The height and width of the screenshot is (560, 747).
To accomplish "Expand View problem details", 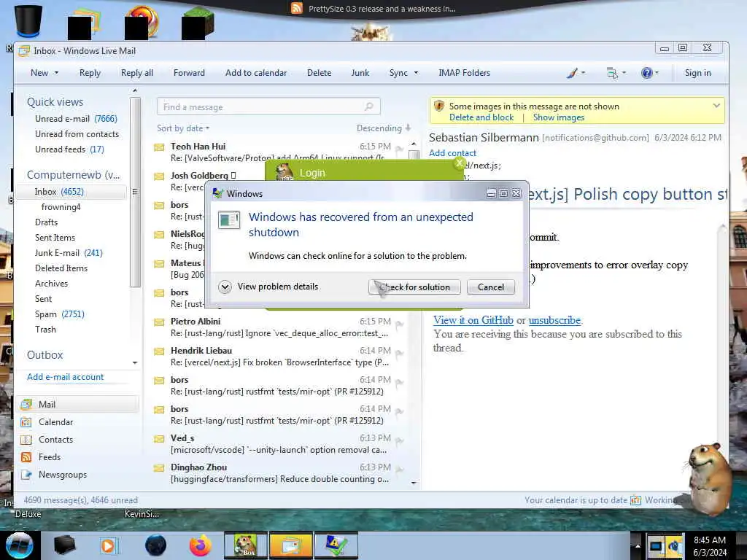I will point(225,287).
